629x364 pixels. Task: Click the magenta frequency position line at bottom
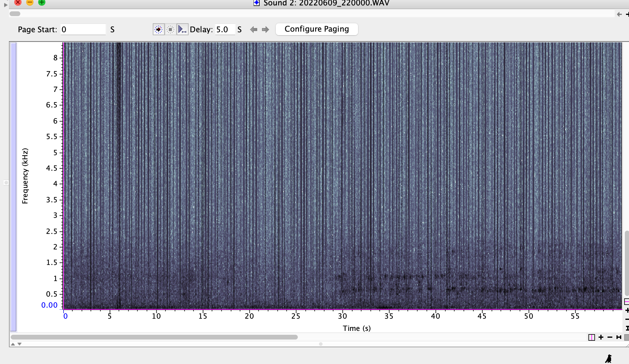[x=343, y=309]
